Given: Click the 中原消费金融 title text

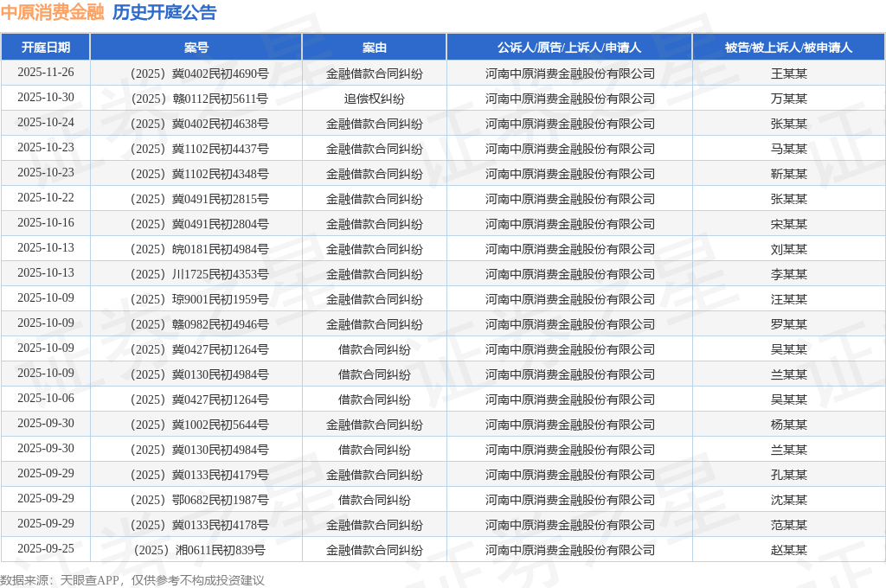Looking at the screenshot, I should [x=52, y=12].
